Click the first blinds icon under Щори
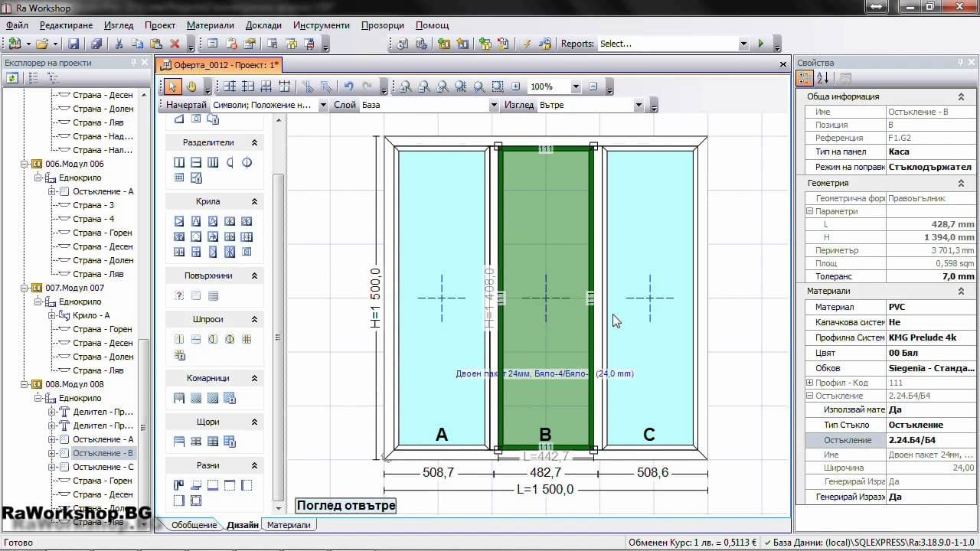The height and width of the screenshot is (551, 980). (x=179, y=442)
